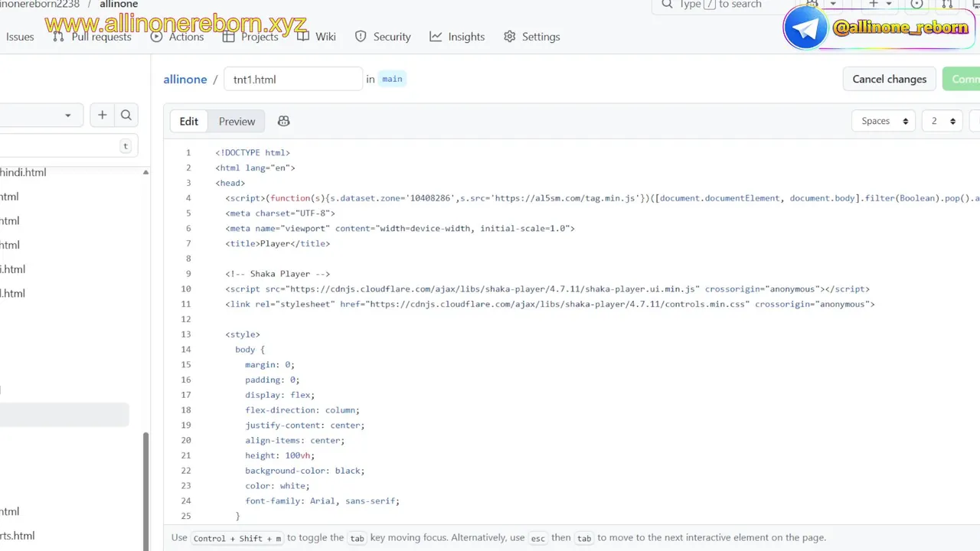Click the Wiki book icon
The width and height of the screenshot is (980, 551).
pos(302,37)
